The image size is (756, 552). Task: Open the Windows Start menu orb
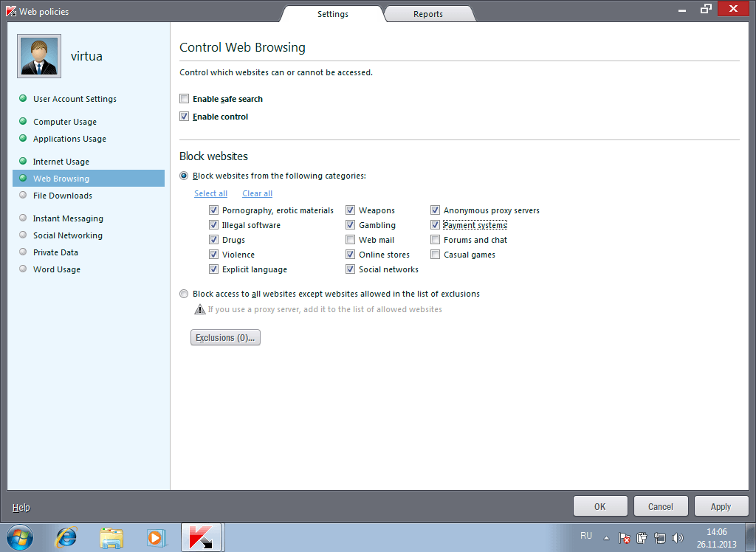tap(20, 537)
